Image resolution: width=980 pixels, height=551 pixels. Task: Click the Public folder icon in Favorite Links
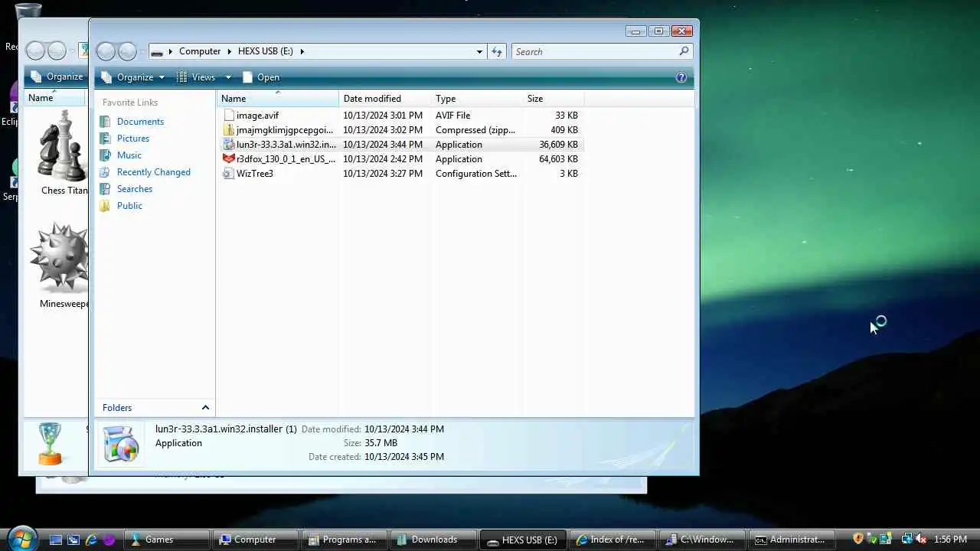(x=105, y=206)
